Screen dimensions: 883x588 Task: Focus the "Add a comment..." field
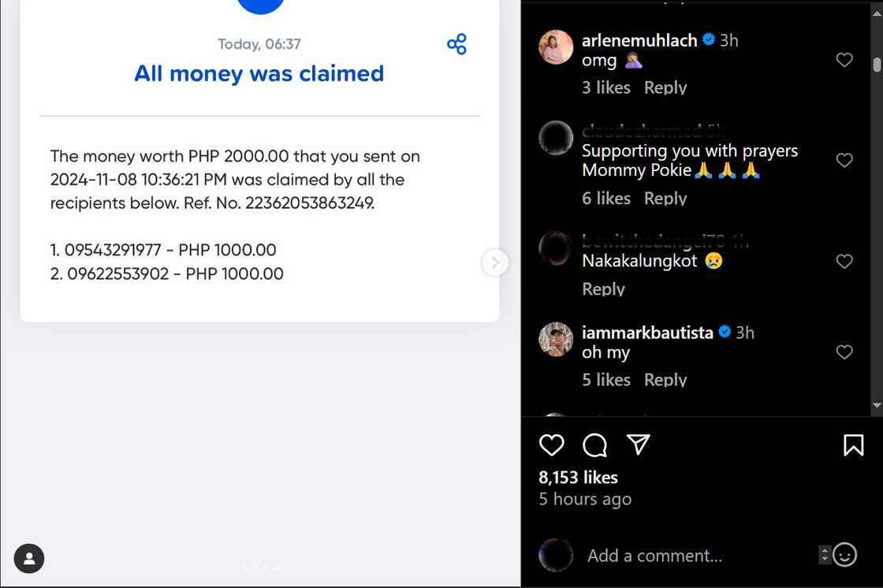pos(654,556)
